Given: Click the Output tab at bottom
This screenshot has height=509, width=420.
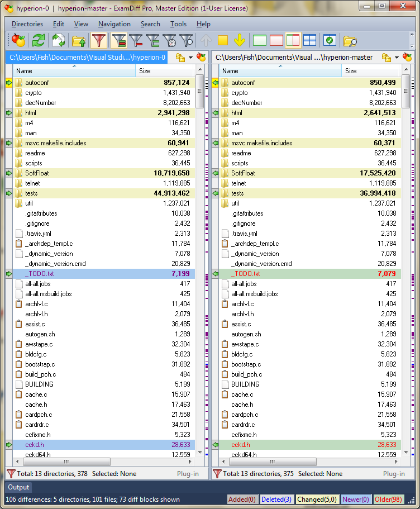Looking at the screenshot, I should [x=18, y=487].
